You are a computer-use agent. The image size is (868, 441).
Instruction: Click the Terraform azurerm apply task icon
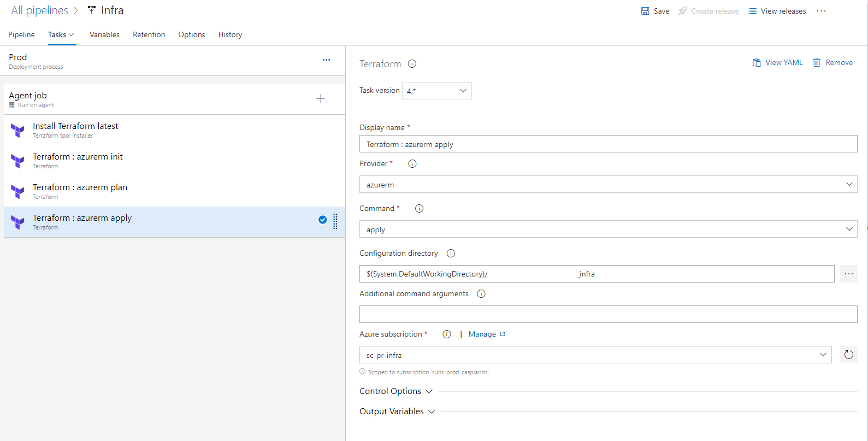coord(17,222)
